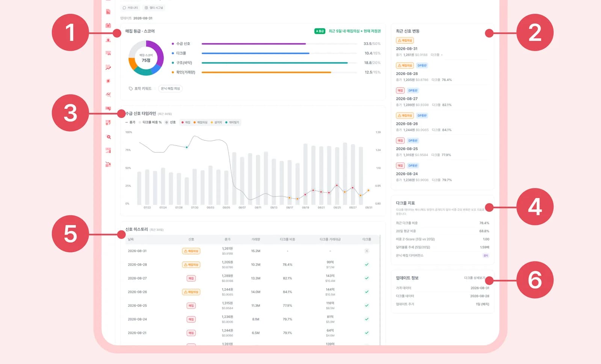Click the green A등급 grade badge
Viewport: 601px width, 364px height.
(x=320, y=31)
